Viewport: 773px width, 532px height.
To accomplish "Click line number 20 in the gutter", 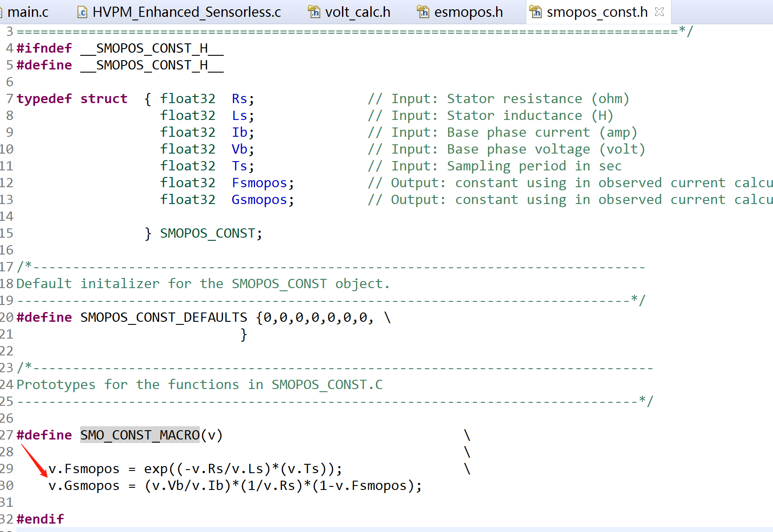I will 7,317.
